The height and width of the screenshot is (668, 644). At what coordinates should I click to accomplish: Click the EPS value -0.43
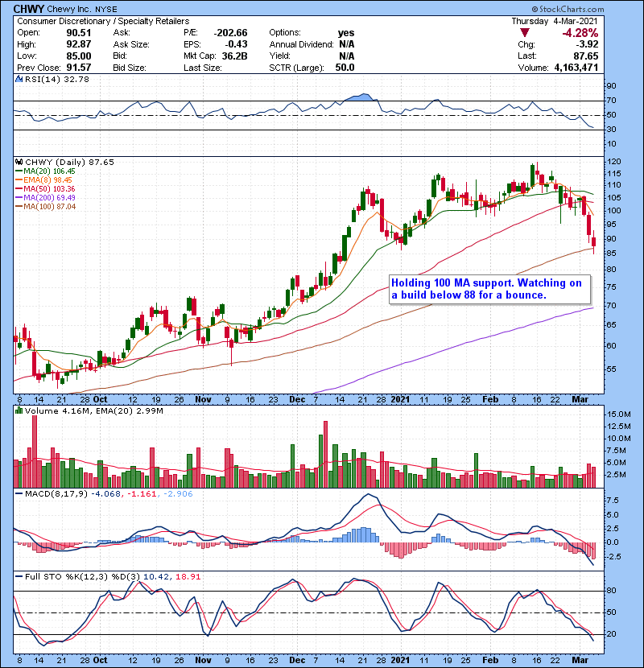pos(236,44)
